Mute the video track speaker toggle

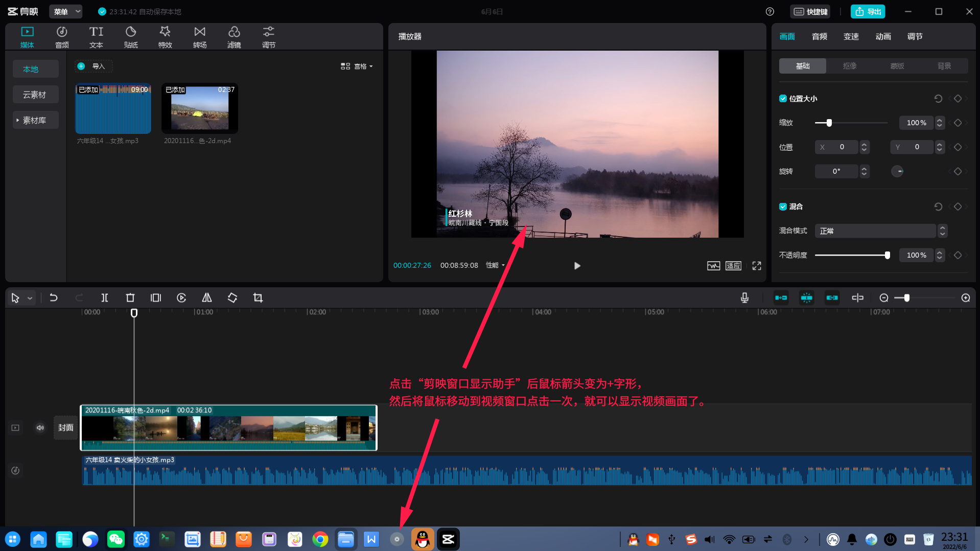point(40,427)
